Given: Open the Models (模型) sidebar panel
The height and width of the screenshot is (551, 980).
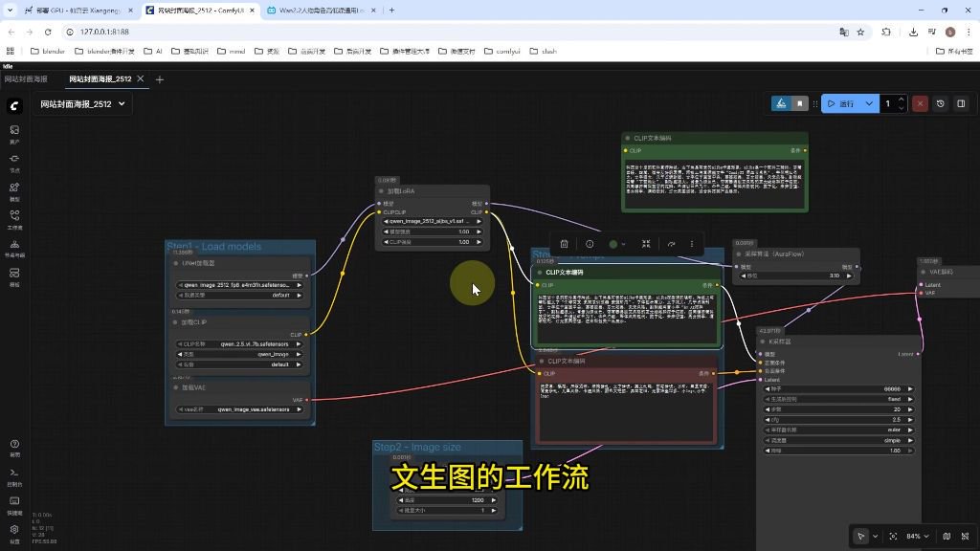Looking at the screenshot, I should coord(14,191).
